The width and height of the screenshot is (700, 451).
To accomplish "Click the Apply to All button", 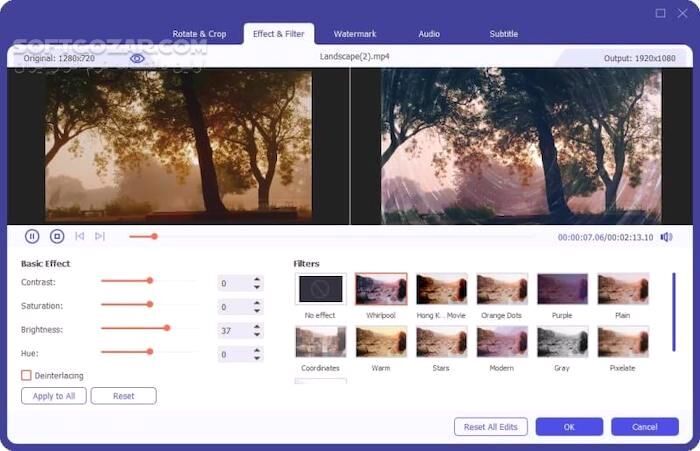I will (x=54, y=396).
